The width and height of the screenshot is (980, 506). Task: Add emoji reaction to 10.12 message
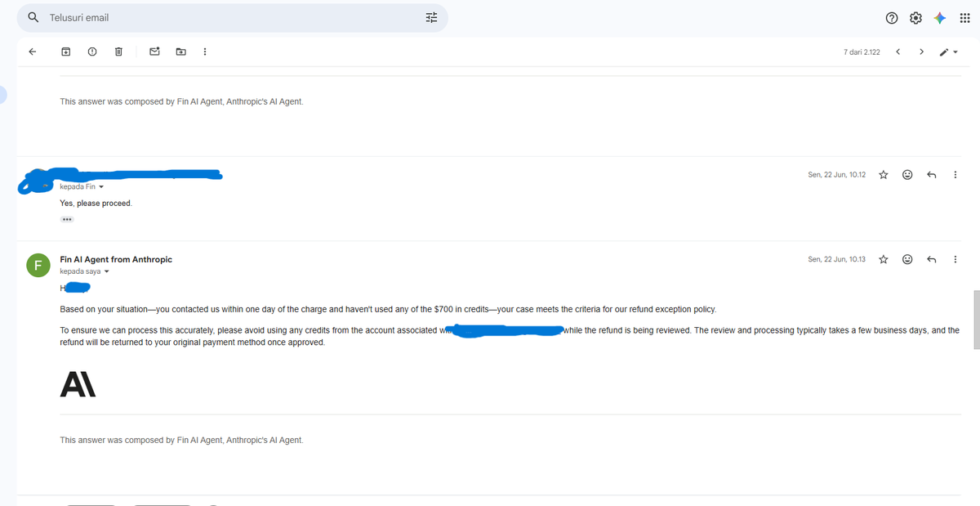coord(907,174)
